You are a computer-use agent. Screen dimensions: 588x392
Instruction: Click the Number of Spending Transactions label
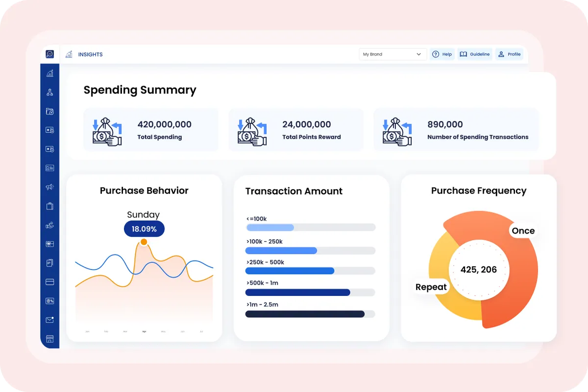pyautogui.click(x=478, y=137)
